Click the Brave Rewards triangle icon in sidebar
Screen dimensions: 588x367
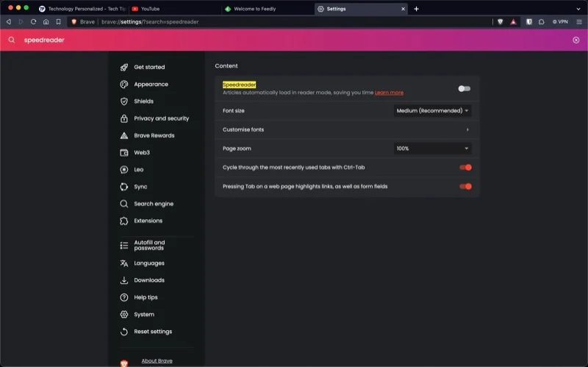[x=124, y=135]
